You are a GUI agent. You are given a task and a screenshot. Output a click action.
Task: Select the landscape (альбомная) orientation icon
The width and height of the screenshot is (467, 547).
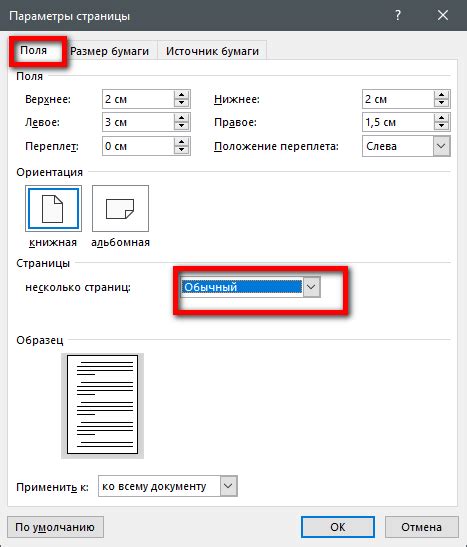point(120,209)
